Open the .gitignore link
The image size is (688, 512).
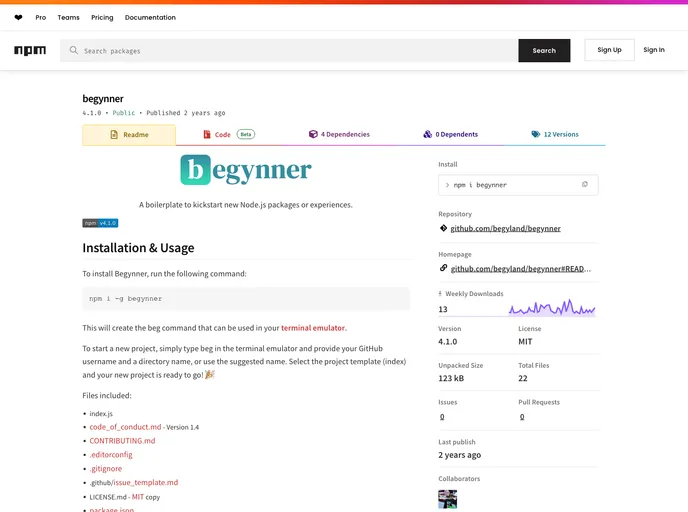tap(106, 469)
